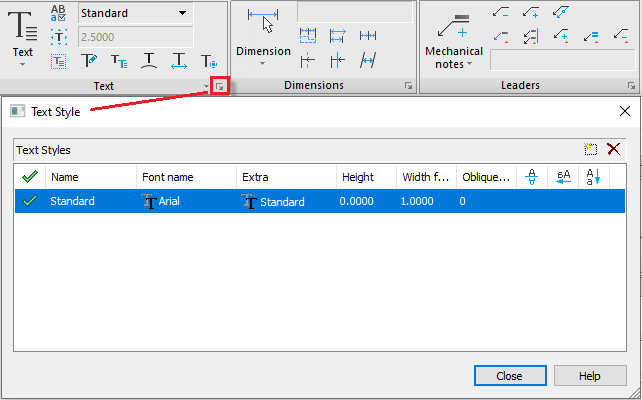
Task: Click the 2.5000 text height field
Action: coord(136,37)
